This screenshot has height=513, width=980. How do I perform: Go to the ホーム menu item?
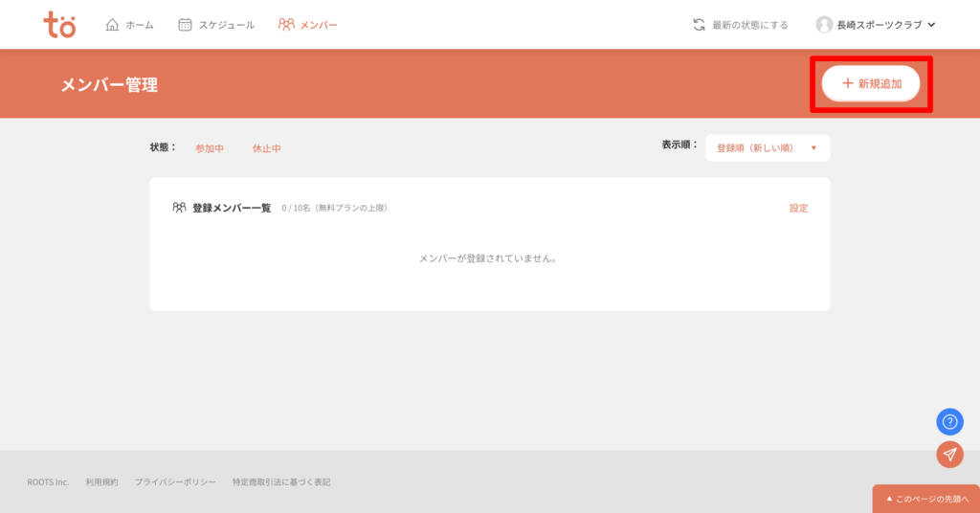tap(129, 25)
